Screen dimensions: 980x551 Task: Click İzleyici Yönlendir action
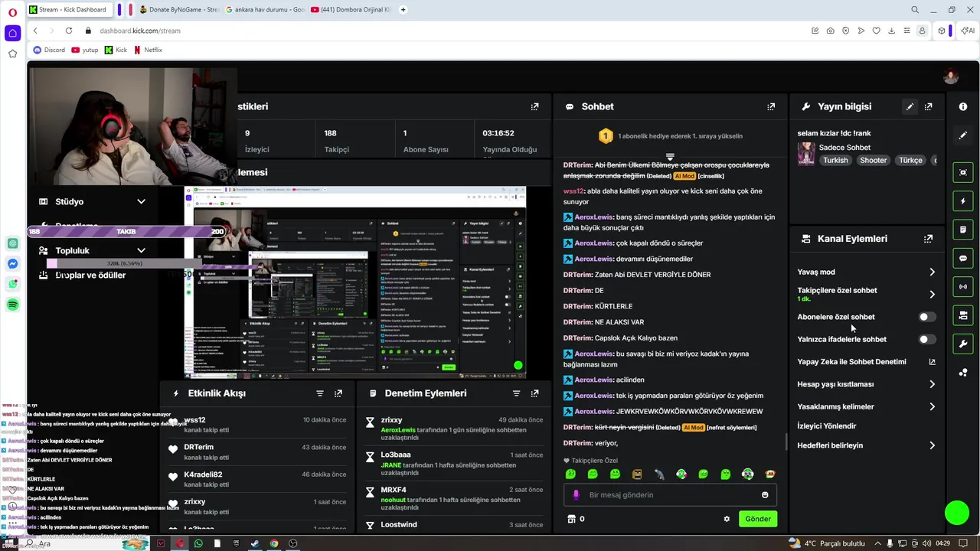(827, 426)
